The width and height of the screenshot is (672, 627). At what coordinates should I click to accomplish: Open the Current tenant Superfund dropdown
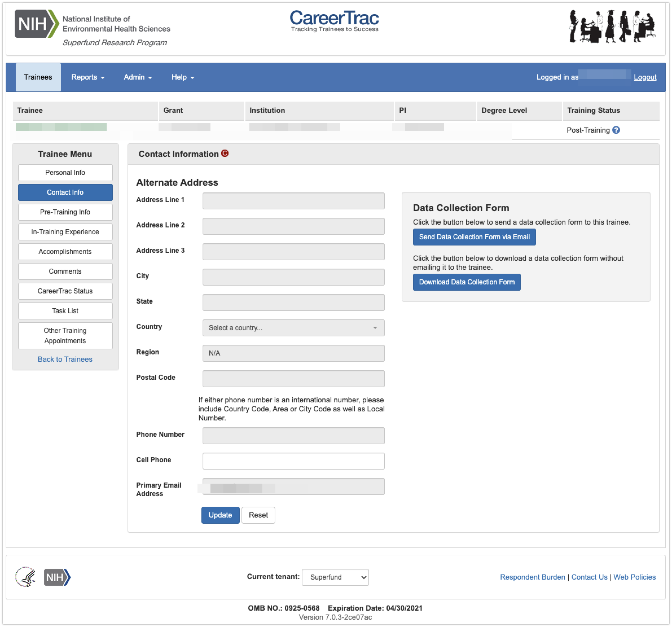pos(335,577)
